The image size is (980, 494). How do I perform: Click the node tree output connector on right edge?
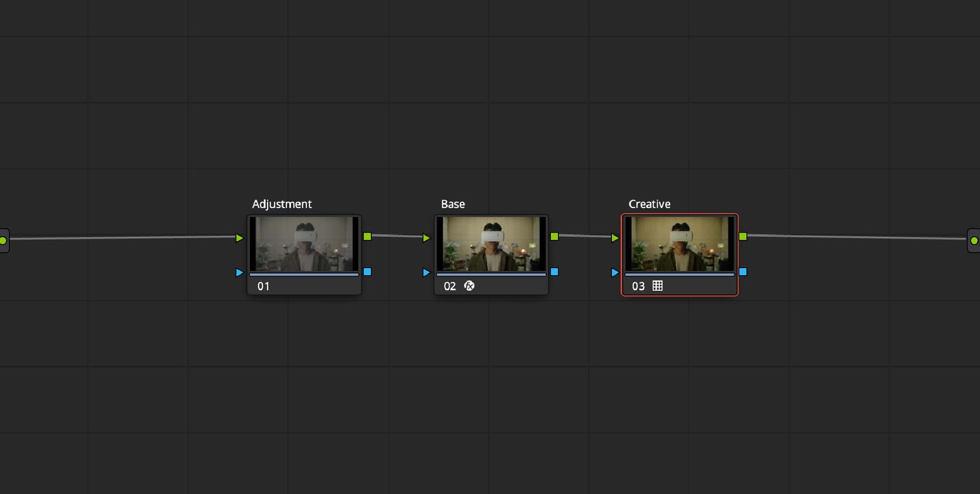(x=974, y=241)
